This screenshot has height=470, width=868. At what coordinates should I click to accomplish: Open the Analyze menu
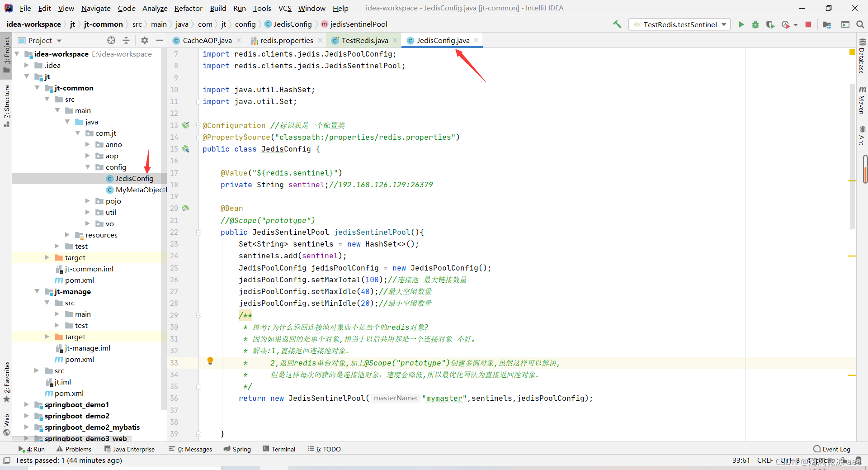[155, 8]
